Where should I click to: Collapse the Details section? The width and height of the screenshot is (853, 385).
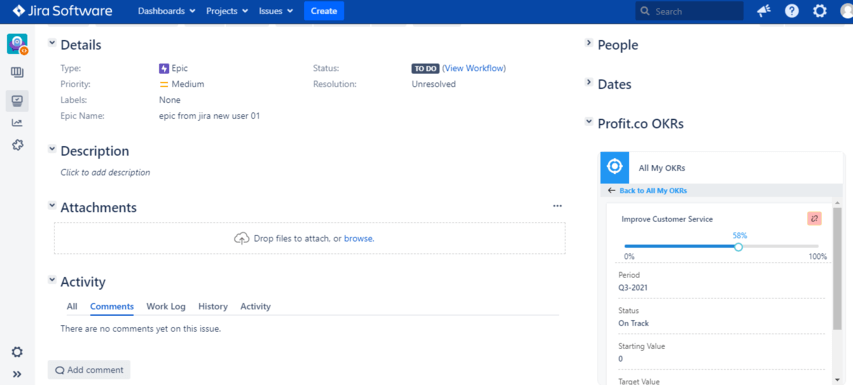(52, 43)
